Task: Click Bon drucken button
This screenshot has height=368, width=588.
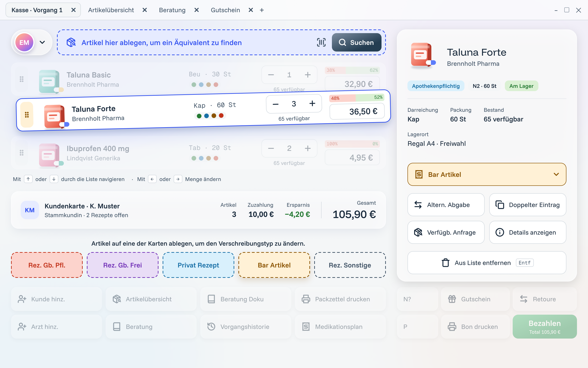Action: pos(475,327)
